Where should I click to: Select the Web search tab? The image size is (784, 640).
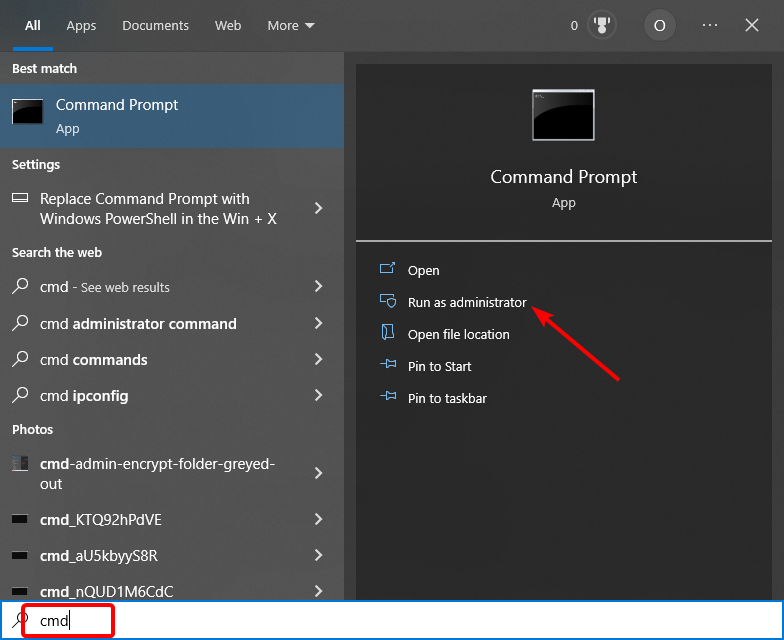228,26
